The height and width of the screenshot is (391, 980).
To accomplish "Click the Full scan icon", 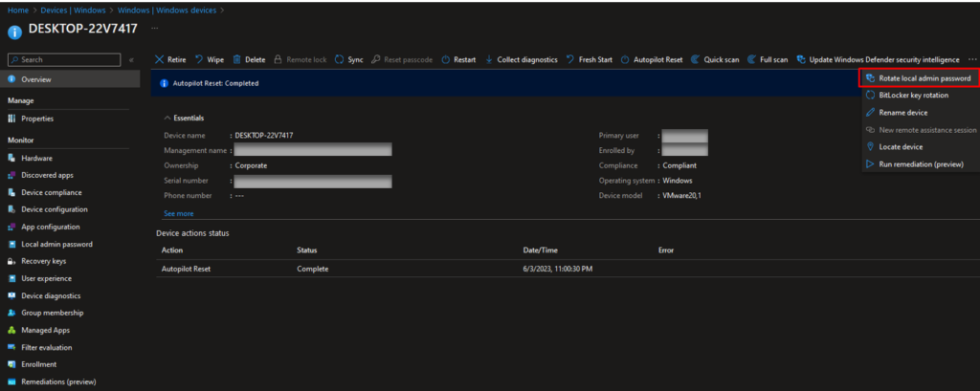I will 751,60.
